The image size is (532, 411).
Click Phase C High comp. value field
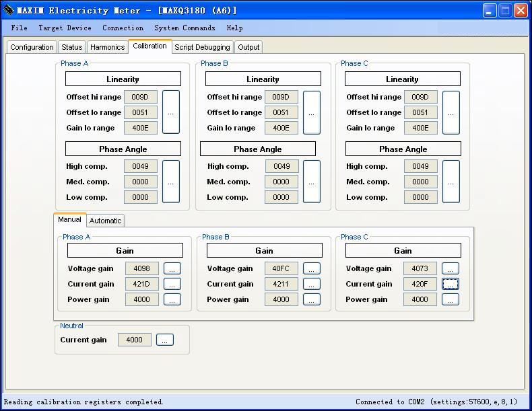(x=420, y=166)
